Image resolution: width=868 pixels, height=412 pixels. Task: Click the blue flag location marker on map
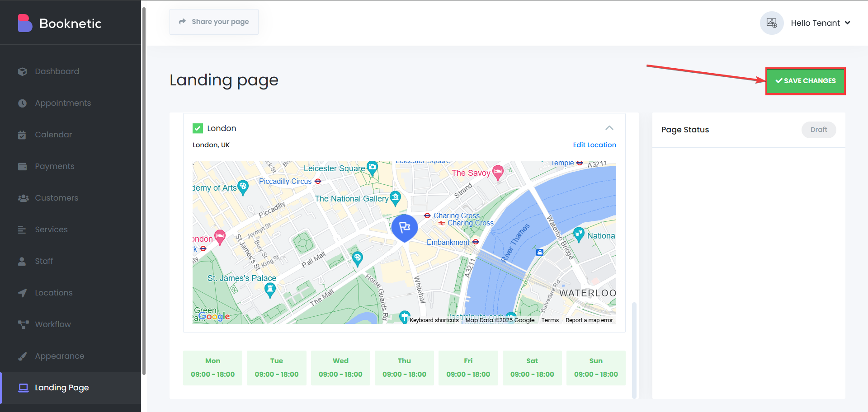(x=405, y=228)
